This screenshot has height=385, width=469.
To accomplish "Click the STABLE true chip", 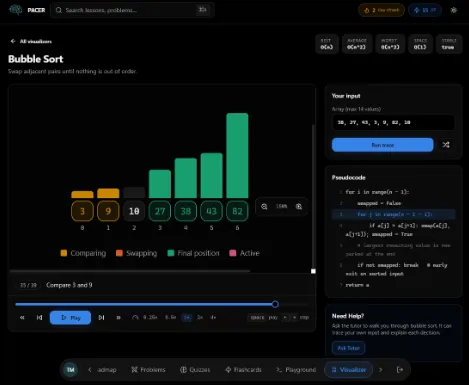I will (448, 44).
